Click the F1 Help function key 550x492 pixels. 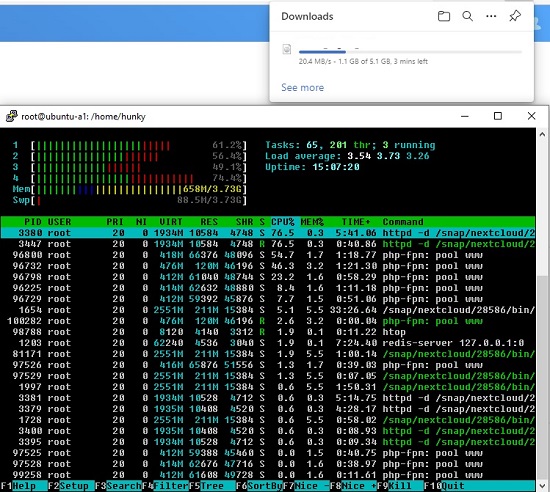[24, 486]
